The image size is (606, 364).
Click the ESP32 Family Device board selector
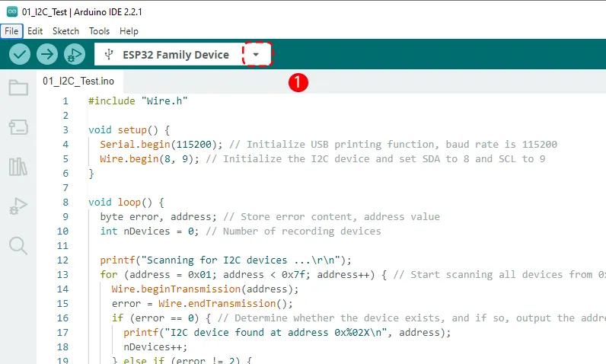point(175,55)
